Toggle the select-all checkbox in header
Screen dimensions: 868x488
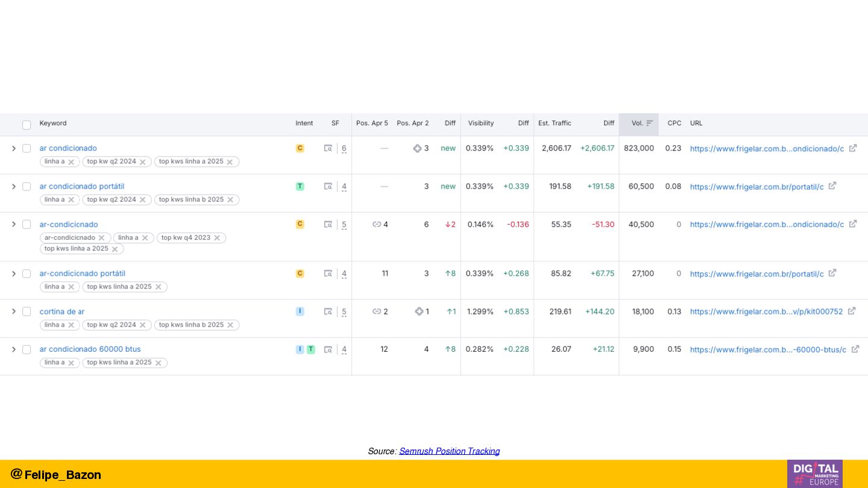coord(27,125)
